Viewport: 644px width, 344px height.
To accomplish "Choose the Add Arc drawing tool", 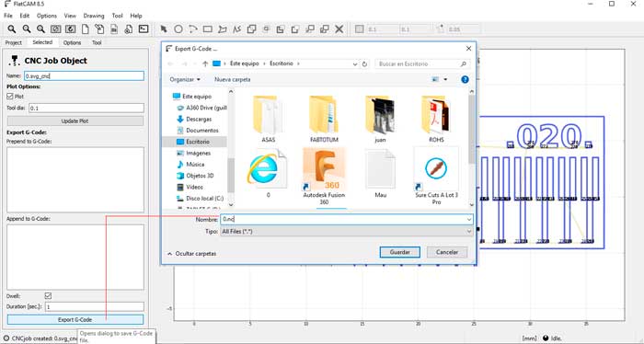I will pyautogui.click(x=193, y=29).
